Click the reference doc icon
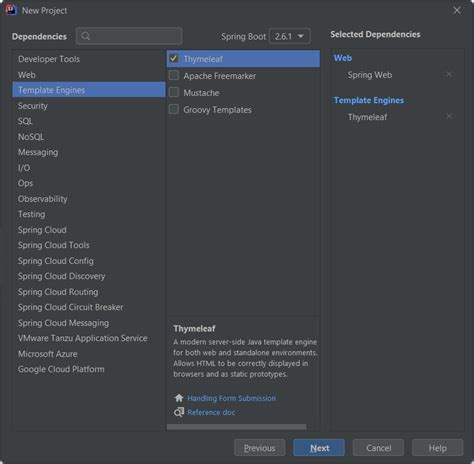The width and height of the screenshot is (474, 464). tap(179, 412)
